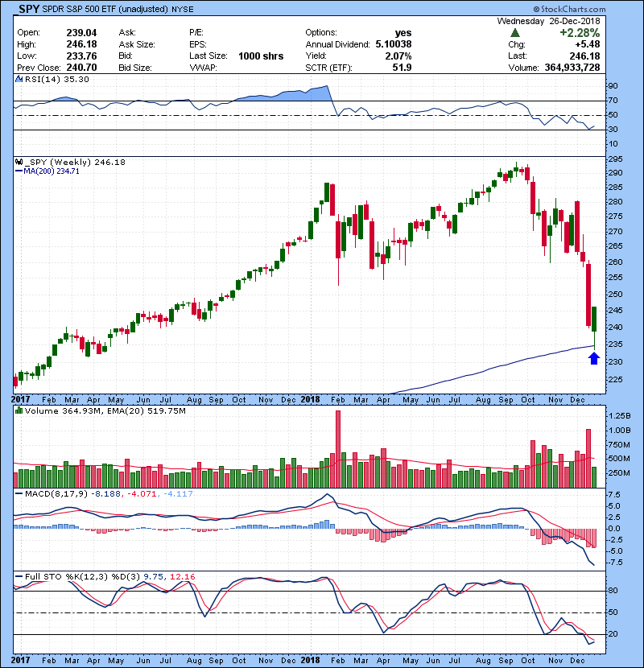Click the Last Size value 1000 shrs
Viewport: 644px width, 668px height.
tap(261, 56)
